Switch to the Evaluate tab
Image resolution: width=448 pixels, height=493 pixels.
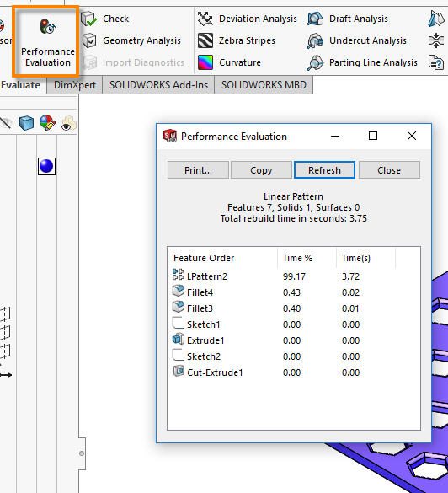pyautogui.click(x=21, y=85)
